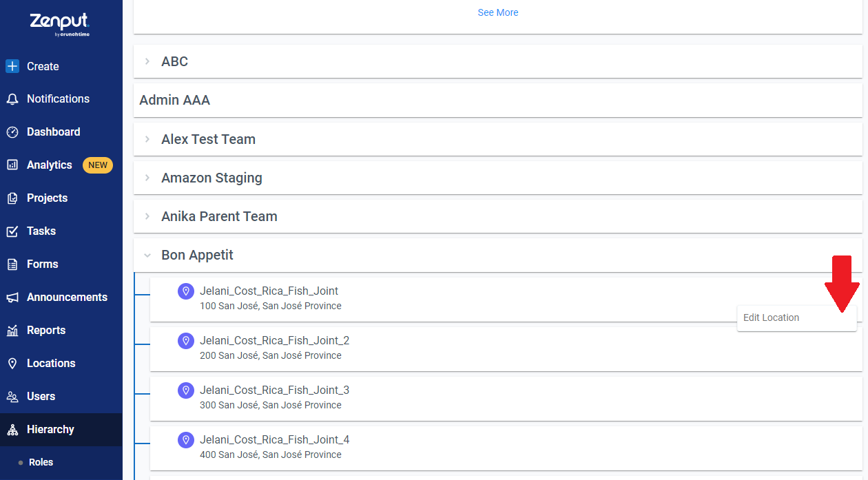Click location pin icon for Jelani_Cost_Rica_Fish_Joint_2

pyautogui.click(x=185, y=341)
